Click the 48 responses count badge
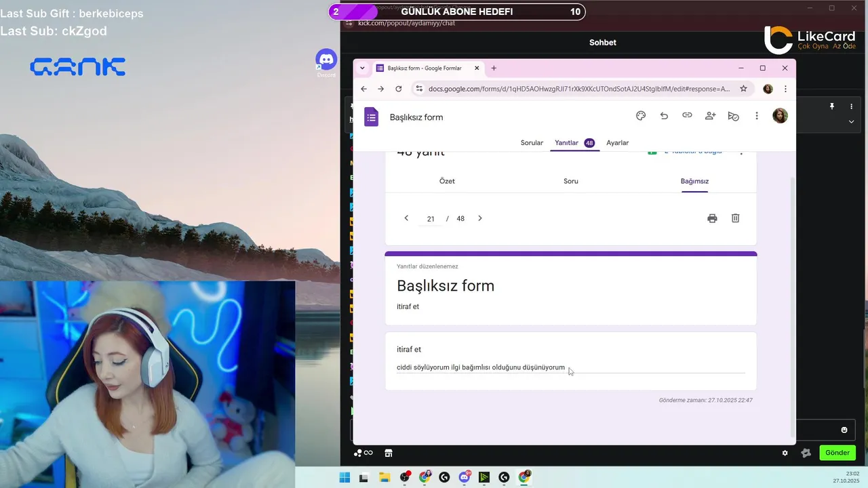This screenshot has height=488, width=868. coord(589,143)
